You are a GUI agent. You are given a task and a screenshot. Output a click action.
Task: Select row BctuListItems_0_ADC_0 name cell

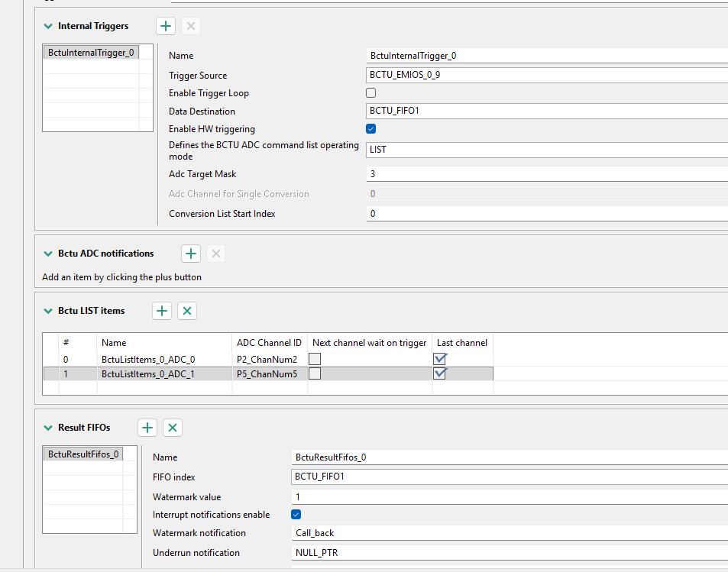pos(164,360)
